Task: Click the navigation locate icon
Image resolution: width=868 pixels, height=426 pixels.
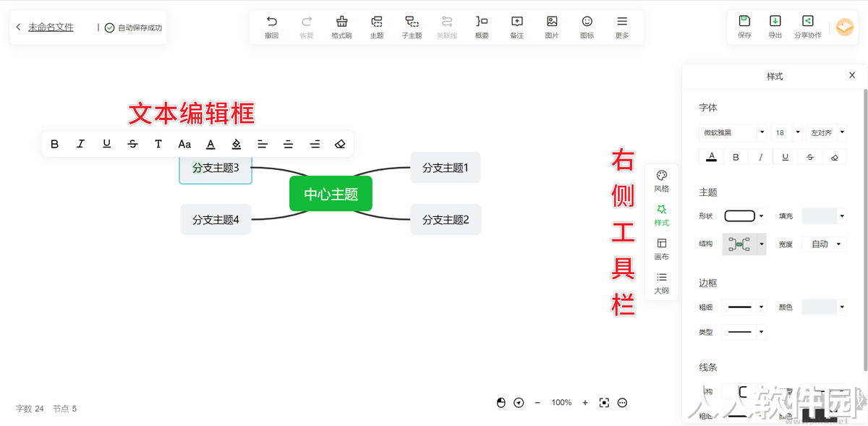Action: [519, 403]
